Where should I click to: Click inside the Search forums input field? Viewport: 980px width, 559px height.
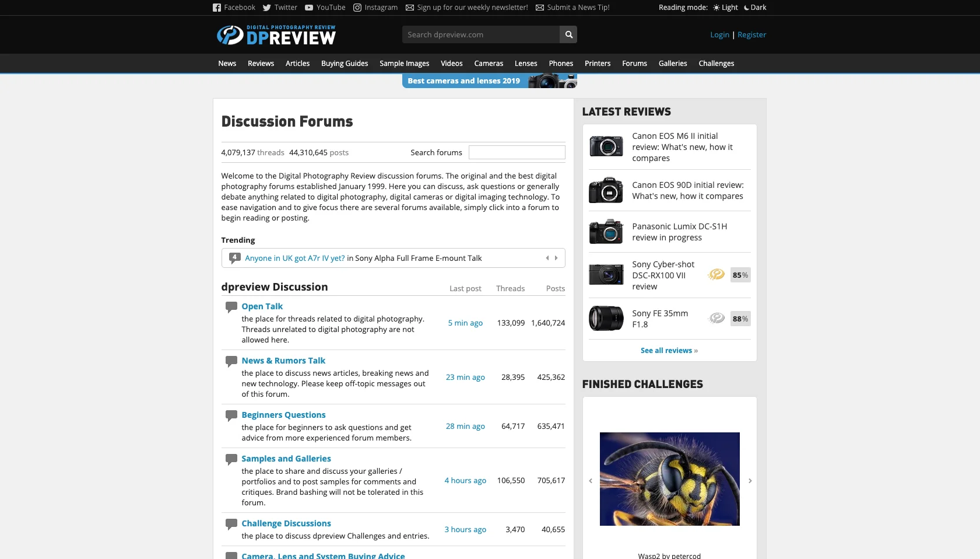pyautogui.click(x=517, y=152)
